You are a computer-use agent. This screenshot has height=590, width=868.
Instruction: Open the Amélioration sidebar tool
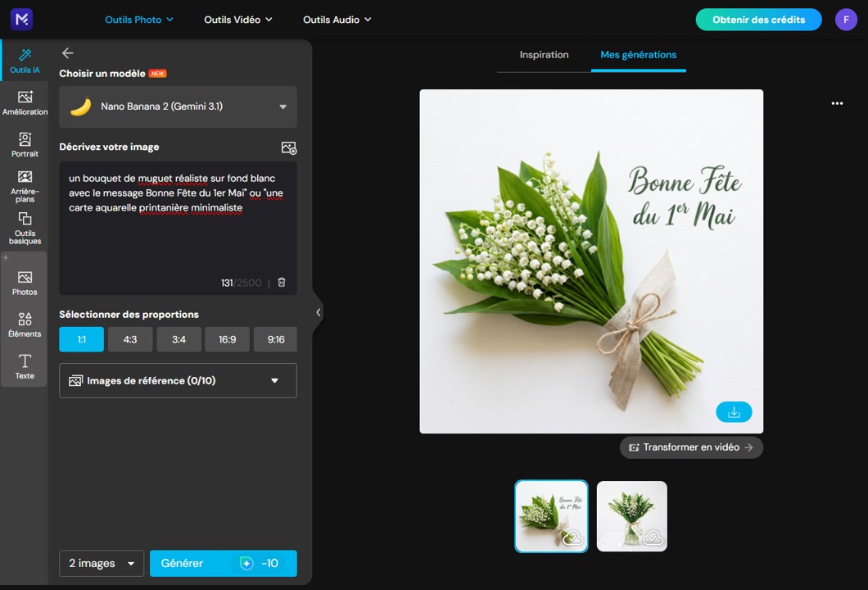click(25, 103)
